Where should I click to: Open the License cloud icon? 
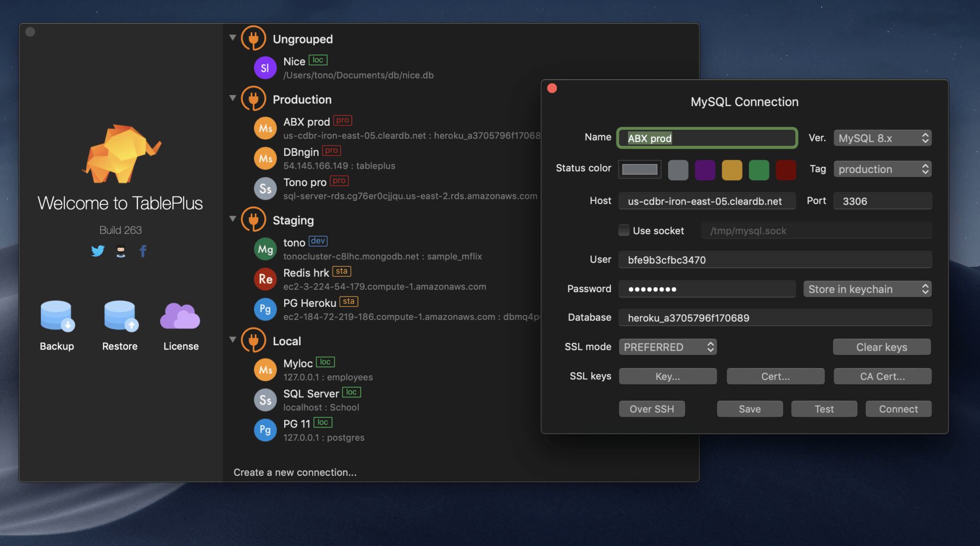point(180,316)
